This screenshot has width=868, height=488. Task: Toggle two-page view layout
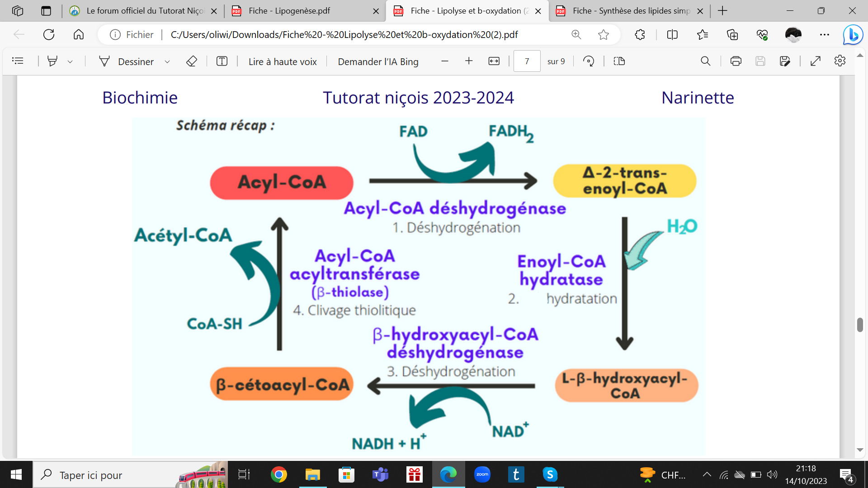(x=619, y=61)
